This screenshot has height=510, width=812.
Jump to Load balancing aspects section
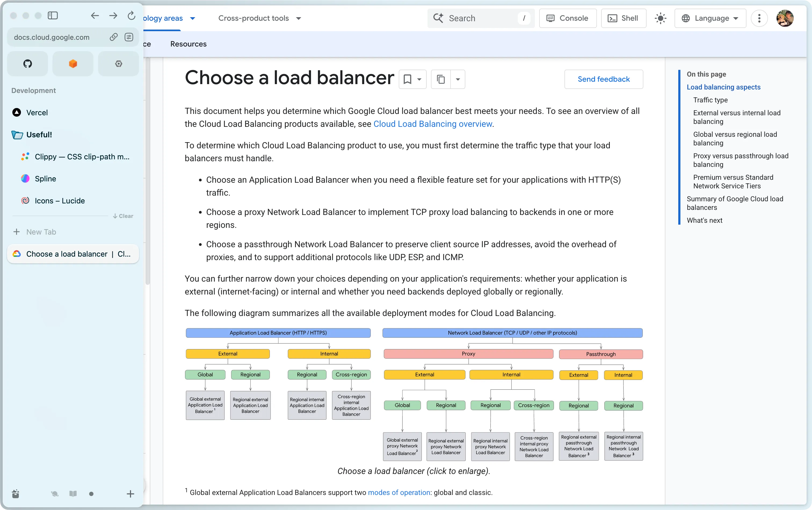click(x=724, y=87)
